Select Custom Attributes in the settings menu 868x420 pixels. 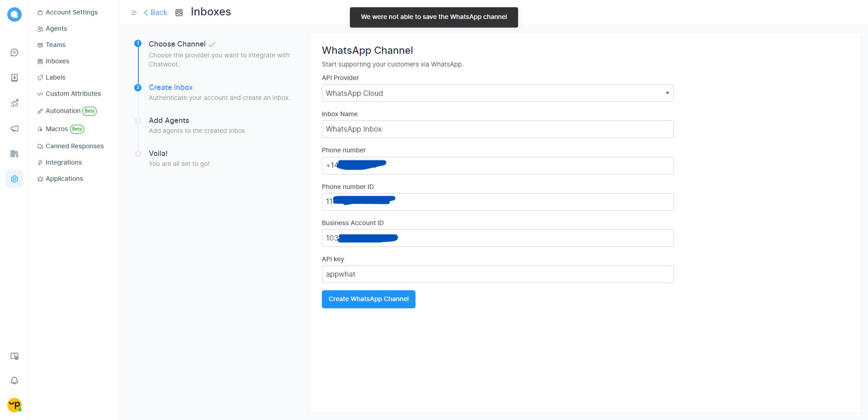[73, 94]
